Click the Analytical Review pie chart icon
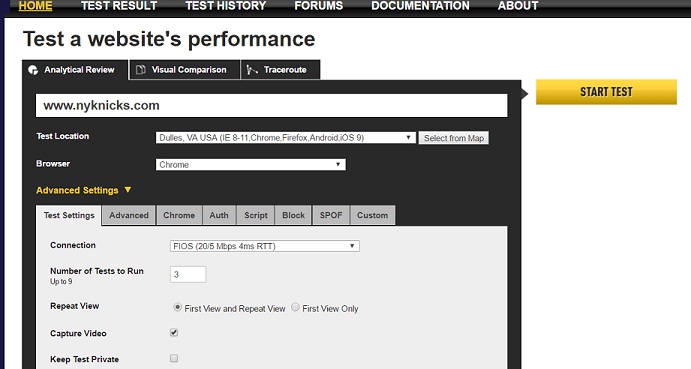Viewport: 691px width, 369px height. pos(33,70)
